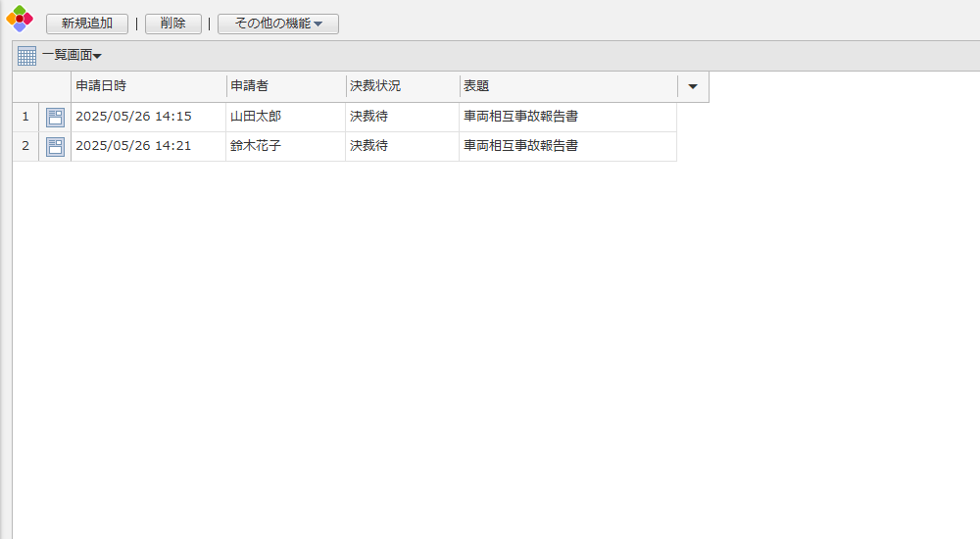
Task: Click the 申請者 column header
Action: 284,86
